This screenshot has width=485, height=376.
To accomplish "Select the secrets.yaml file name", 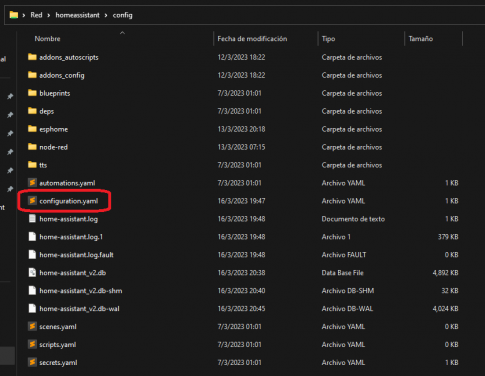I will click(58, 363).
